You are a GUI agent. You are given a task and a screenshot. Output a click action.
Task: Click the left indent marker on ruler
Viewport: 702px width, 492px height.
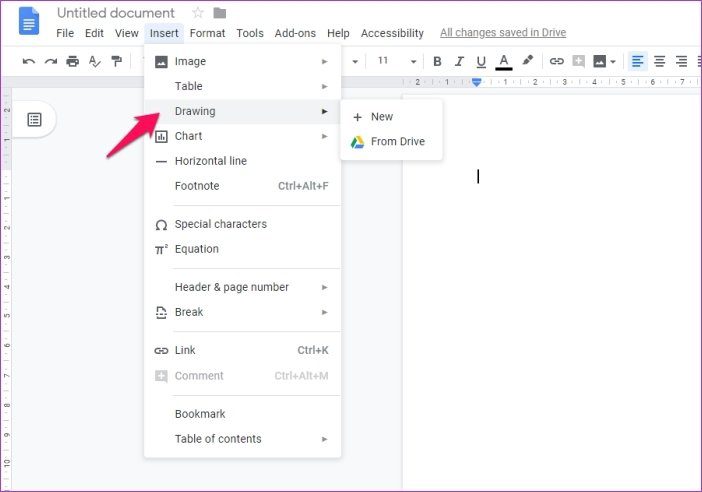476,82
